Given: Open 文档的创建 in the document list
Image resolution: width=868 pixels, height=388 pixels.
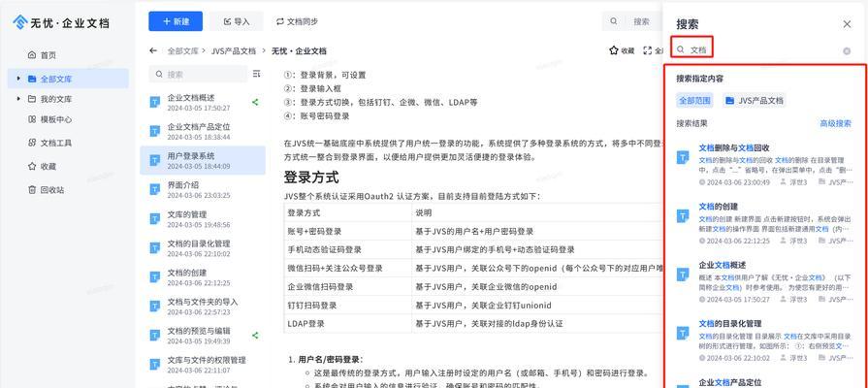Looking at the screenshot, I should (x=203, y=277).
